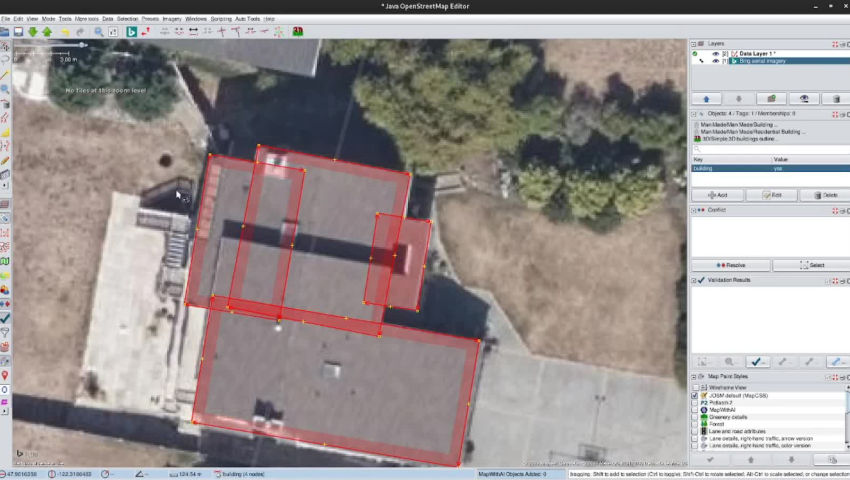This screenshot has height=480, width=850.
Task: Collapse the Map Paint Styles panel
Action: (693, 377)
